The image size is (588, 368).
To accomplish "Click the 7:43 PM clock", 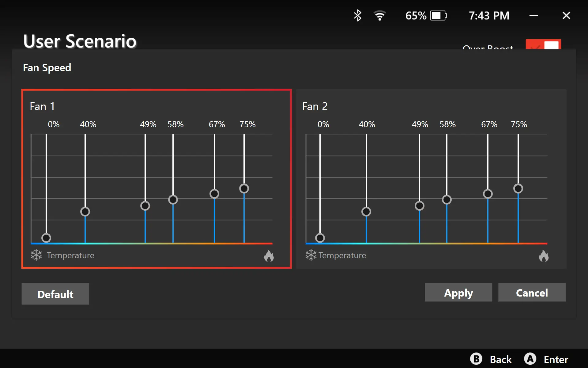I will point(489,15).
